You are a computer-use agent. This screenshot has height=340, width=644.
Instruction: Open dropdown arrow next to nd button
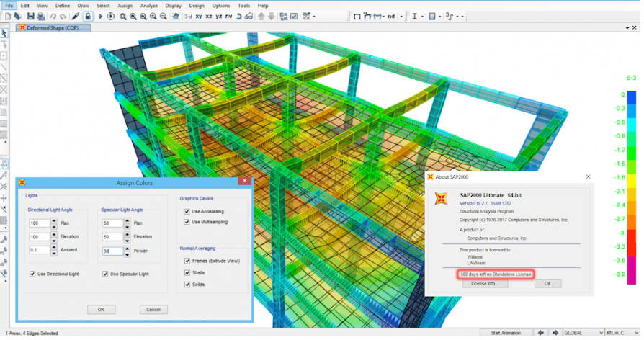click(x=401, y=17)
